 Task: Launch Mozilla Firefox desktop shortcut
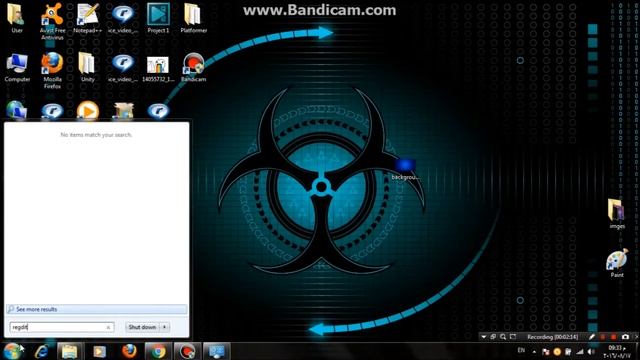click(x=52, y=70)
